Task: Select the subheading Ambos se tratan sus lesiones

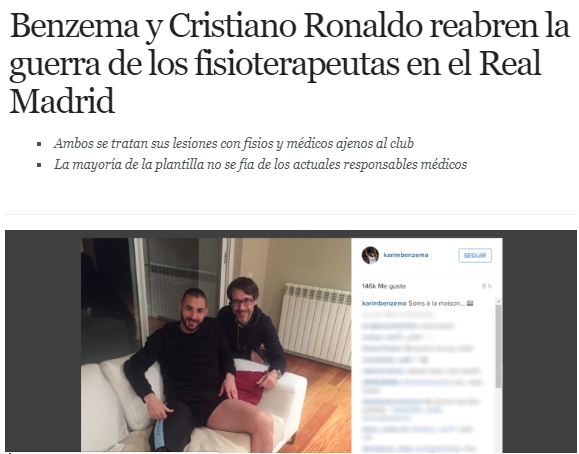Action: pos(234,143)
